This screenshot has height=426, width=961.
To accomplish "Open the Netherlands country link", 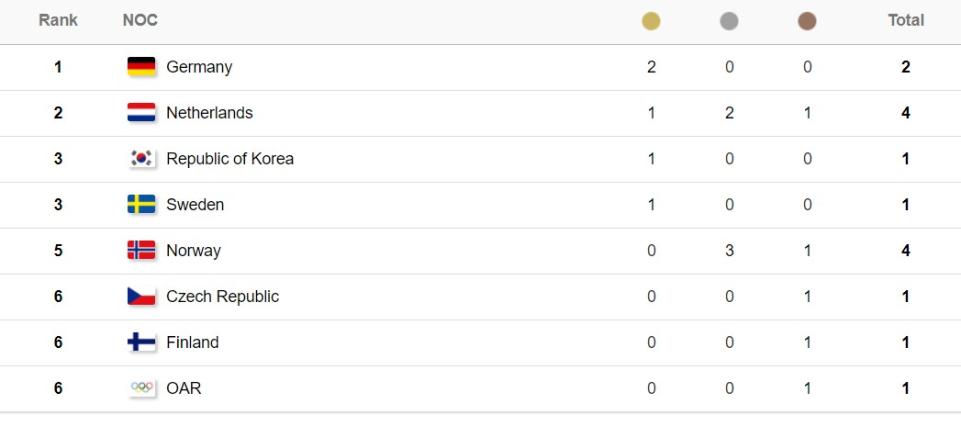I will 209,113.
